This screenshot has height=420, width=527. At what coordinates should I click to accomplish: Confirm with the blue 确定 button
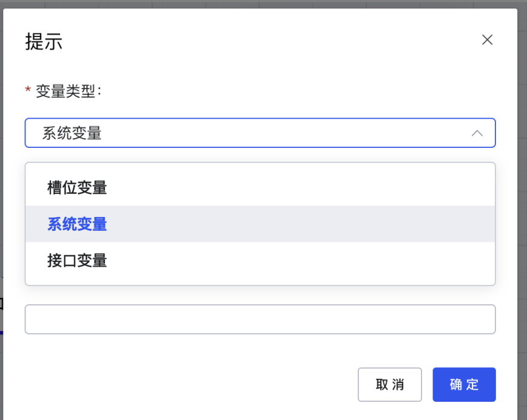click(464, 384)
